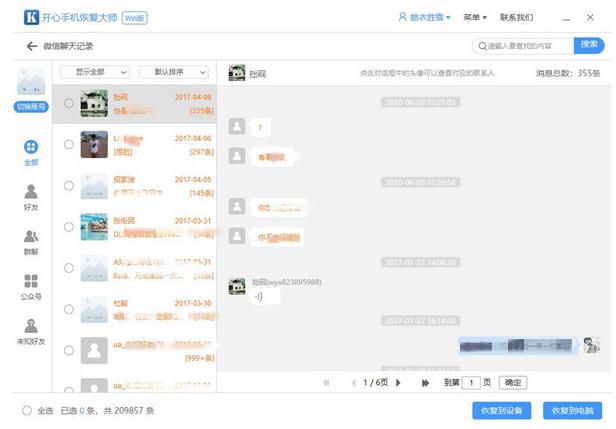This screenshot has height=429, width=616.
Task: Expand the username account dropdown arrow
Action: (x=448, y=18)
